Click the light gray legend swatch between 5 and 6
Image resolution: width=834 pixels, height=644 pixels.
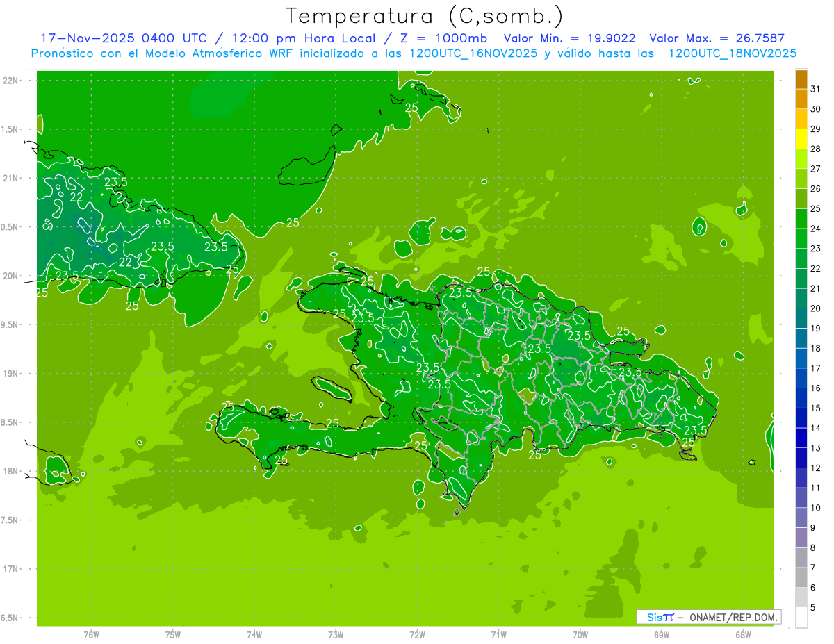[801, 597]
